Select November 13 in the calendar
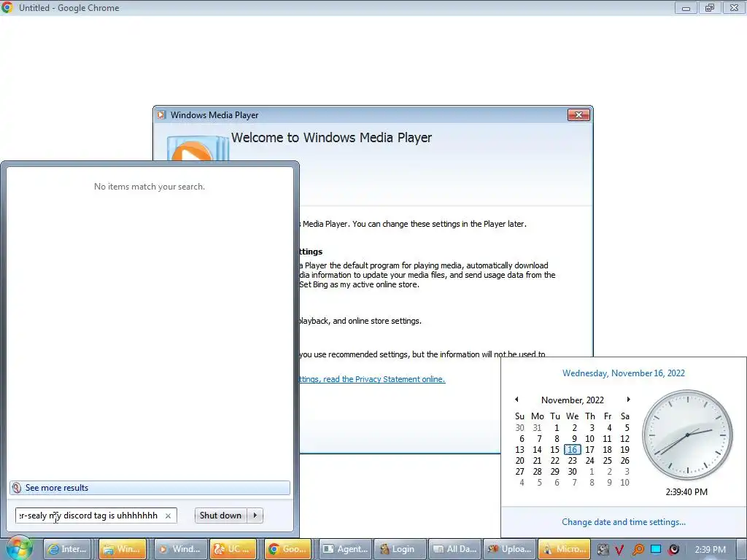This screenshot has height=560, width=747. coord(519,449)
